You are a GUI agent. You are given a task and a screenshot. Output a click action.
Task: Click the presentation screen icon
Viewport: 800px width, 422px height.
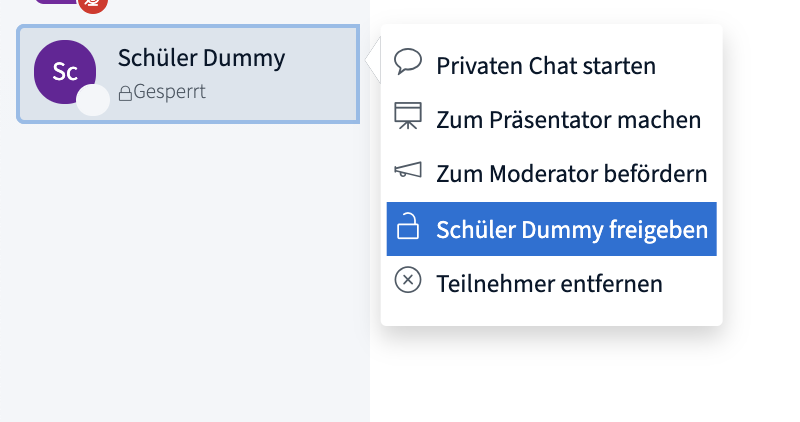click(x=408, y=116)
